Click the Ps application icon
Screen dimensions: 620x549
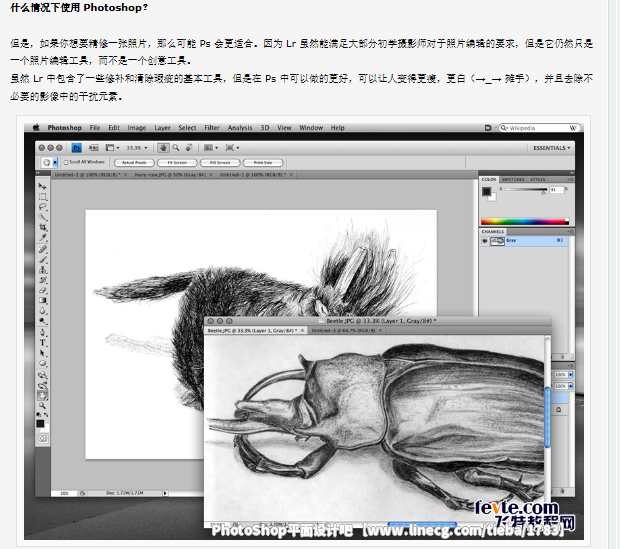point(76,148)
